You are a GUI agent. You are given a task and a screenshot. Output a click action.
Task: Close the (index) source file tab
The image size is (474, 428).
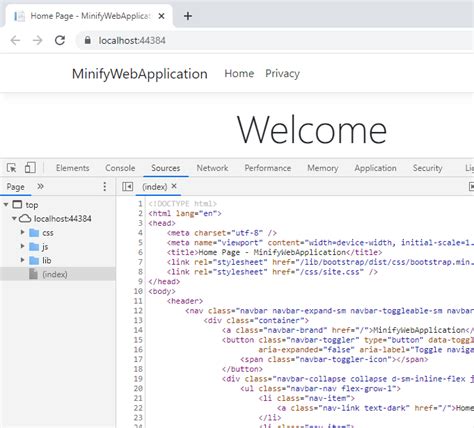[174, 186]
